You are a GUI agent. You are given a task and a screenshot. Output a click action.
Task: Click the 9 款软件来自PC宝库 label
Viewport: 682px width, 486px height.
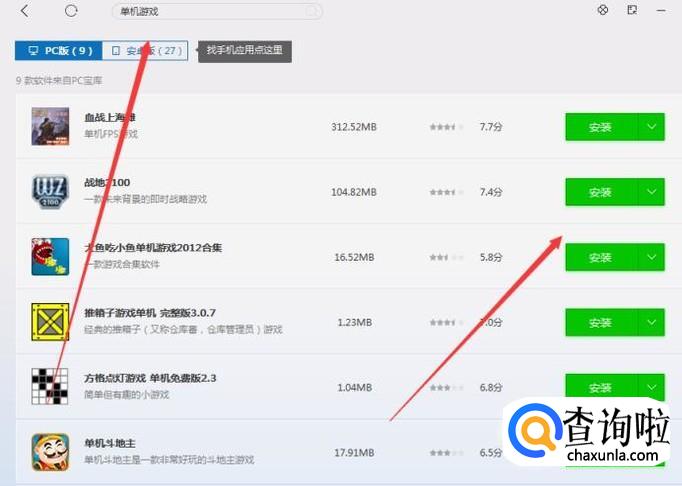[59, 80]
